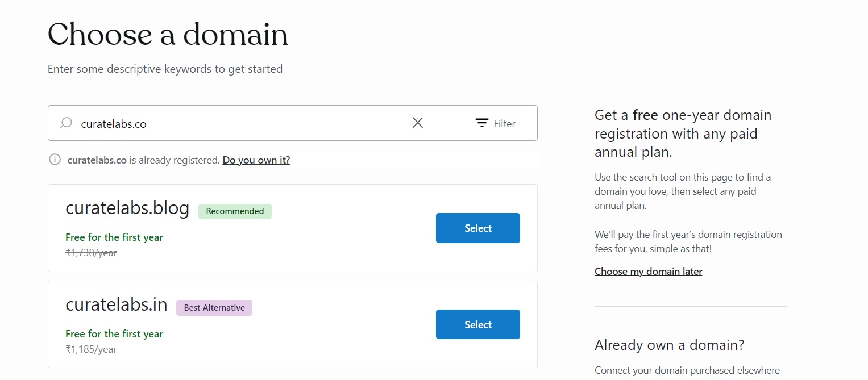Open the Filter icon next to search
The image size is (868, 380).
pyautogui.click(x=481, y=123)
